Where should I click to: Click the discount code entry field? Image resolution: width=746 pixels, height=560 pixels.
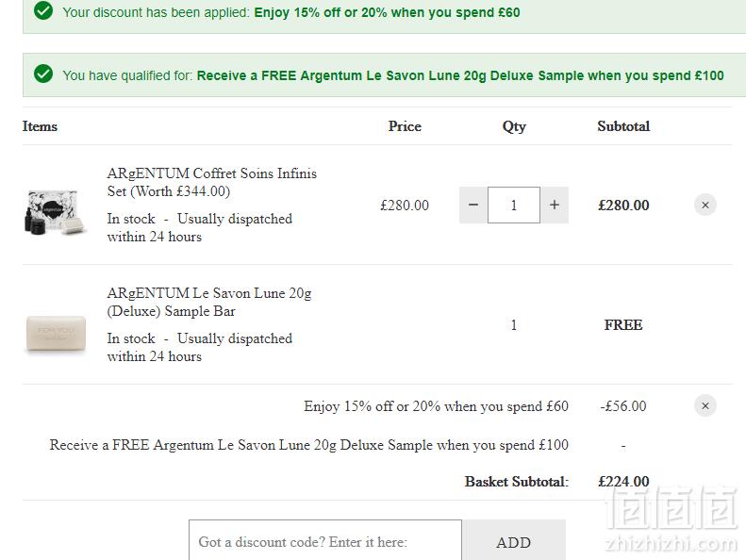[325, 541]
